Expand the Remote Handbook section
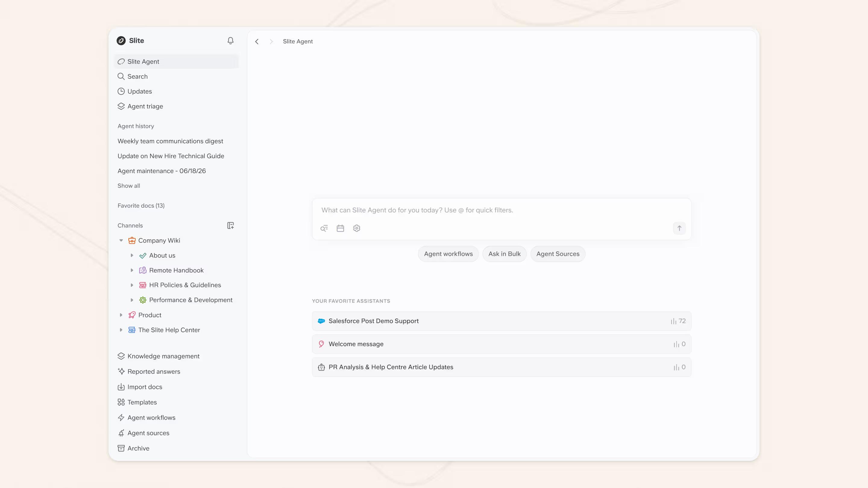 click(132, 270)
